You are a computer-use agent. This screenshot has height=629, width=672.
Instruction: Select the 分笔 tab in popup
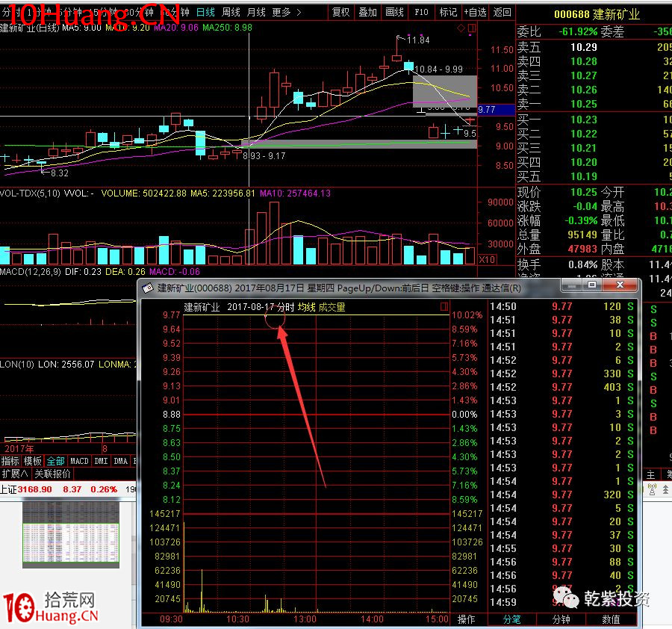click(x=511, y=619)
